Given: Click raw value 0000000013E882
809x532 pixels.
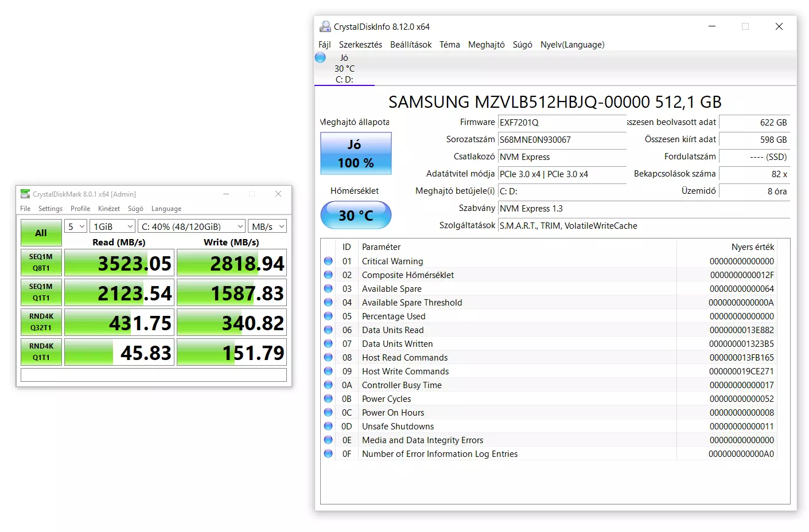Looking at the screenshot, I should (x=742, y=330).
